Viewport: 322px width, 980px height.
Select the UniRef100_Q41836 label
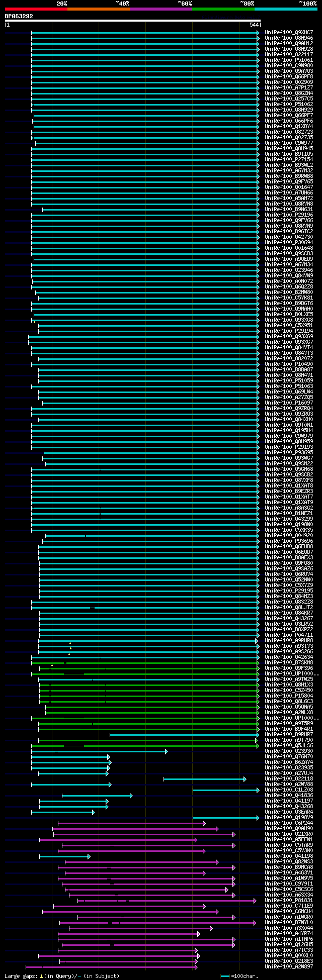click(289, 795)
